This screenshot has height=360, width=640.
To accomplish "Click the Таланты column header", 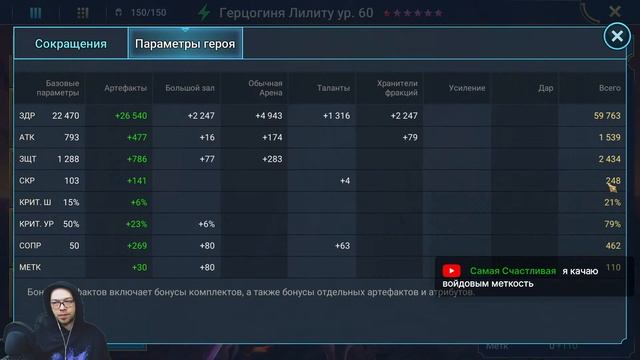I will 333,88.
